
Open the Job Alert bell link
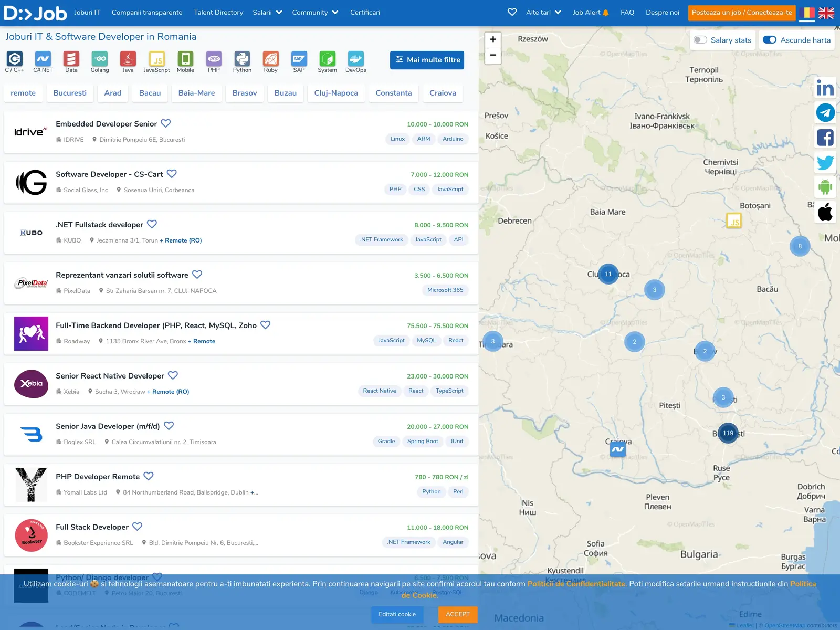[591, 13]
